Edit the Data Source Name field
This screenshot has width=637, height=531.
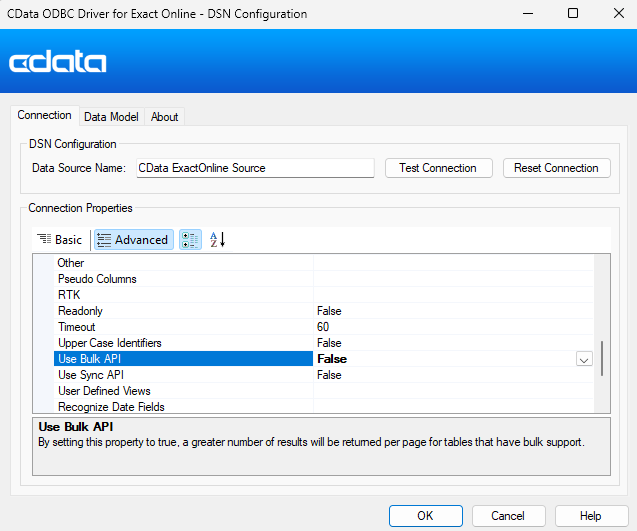pyautogui.click(x=255, y=168)
